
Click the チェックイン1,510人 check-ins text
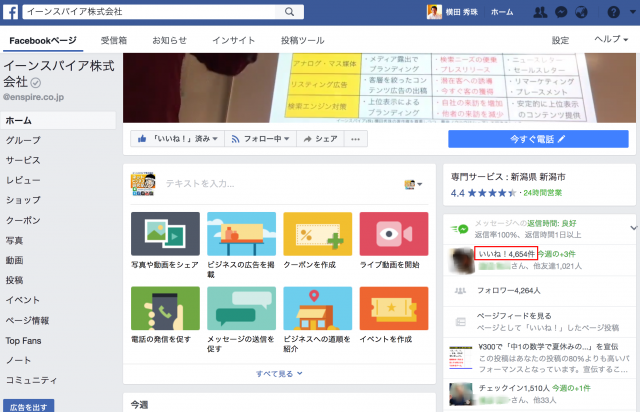pos(514,388)
